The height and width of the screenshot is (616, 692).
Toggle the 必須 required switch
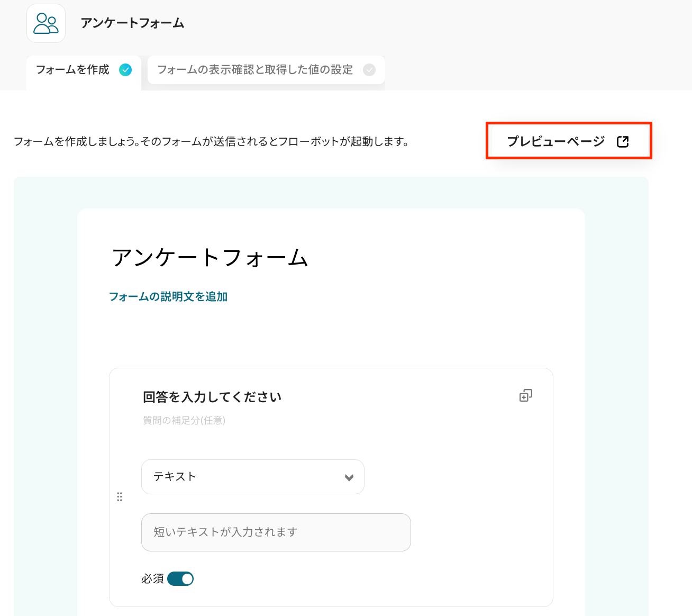[x=180, y=579]
